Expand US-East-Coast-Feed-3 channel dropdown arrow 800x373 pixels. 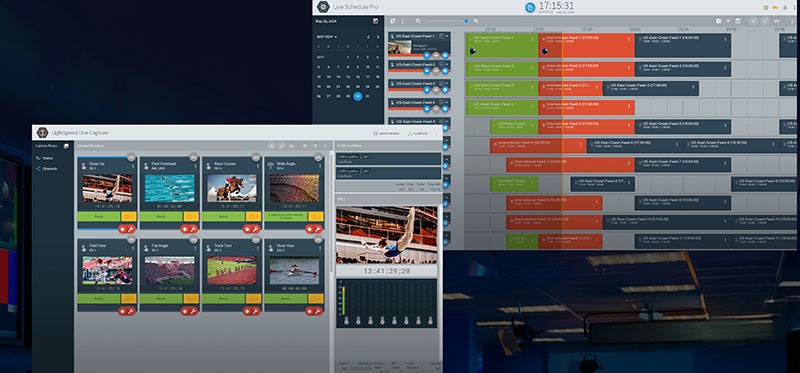pos(447,84)
